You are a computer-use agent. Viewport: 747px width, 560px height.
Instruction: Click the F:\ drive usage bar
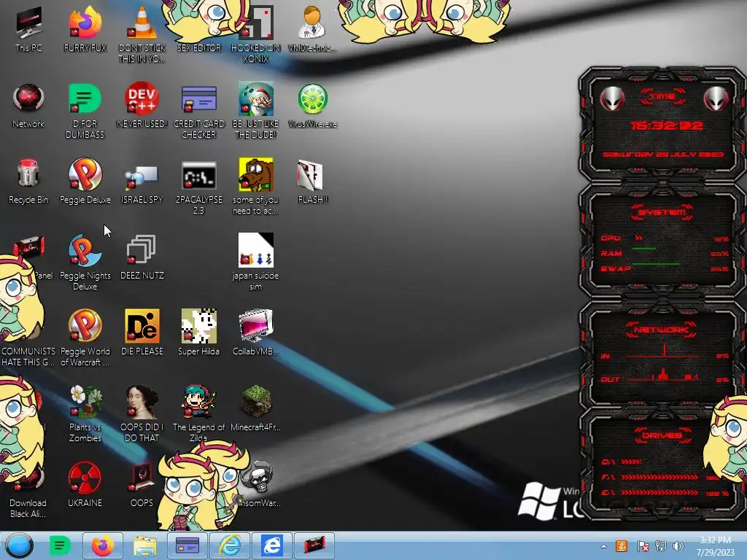[661, 477]
